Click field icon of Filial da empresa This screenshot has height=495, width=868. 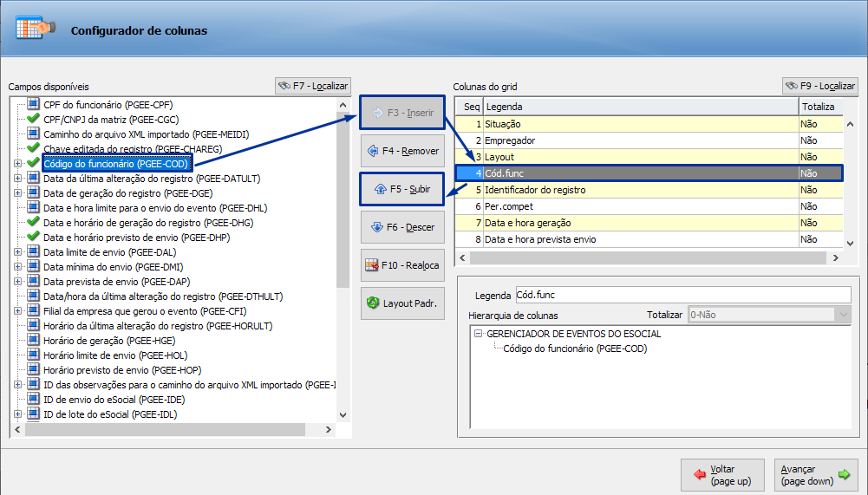33,310
